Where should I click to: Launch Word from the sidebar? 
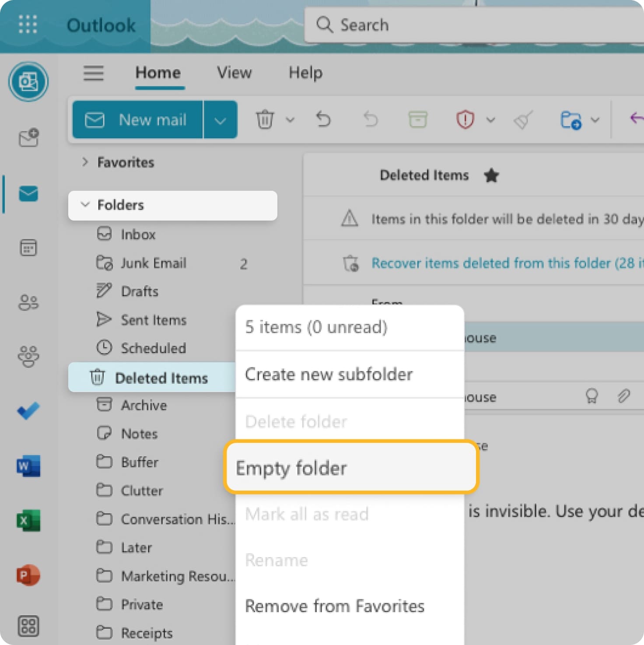pyautogui.click(x=28, y=466)
